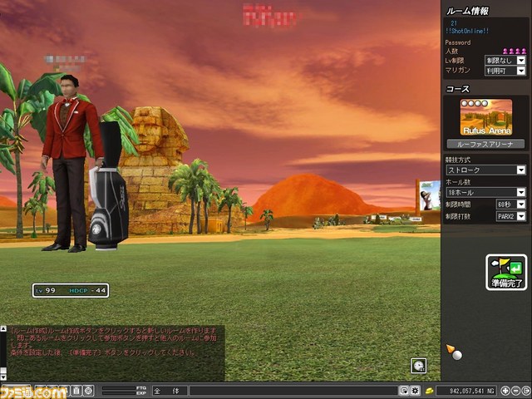Screen dimensions: 532x399
Task: Click the golfer character in red jacket
Action: (x=70, y=164)
